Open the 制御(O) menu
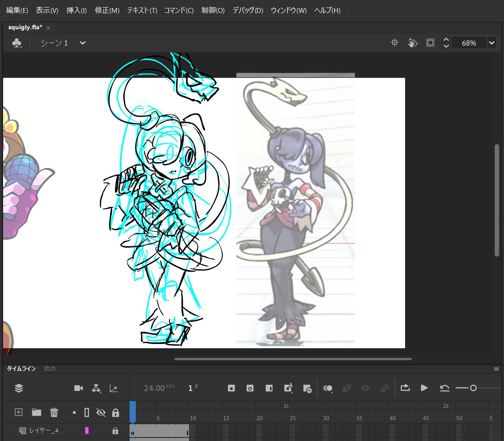This screenshot has height=441, width=504. coord(213,10)
